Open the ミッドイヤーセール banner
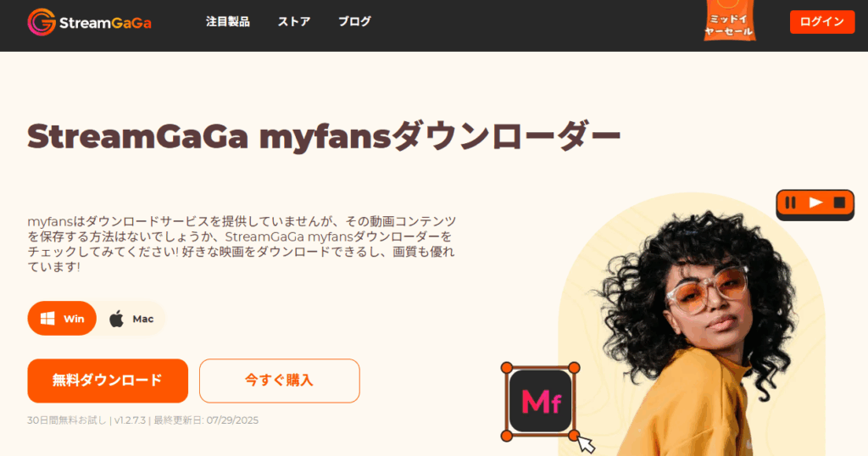The image size is (868, 456). click(x=729, y=21)
